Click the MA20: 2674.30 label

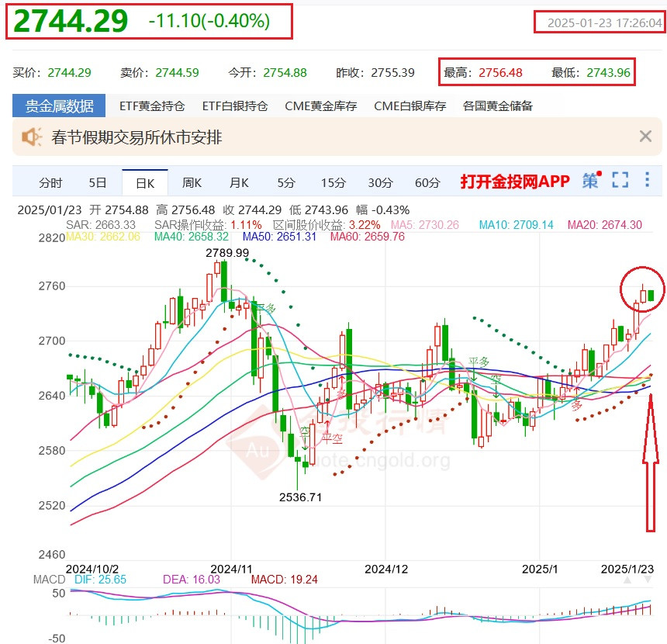point(604,225)
